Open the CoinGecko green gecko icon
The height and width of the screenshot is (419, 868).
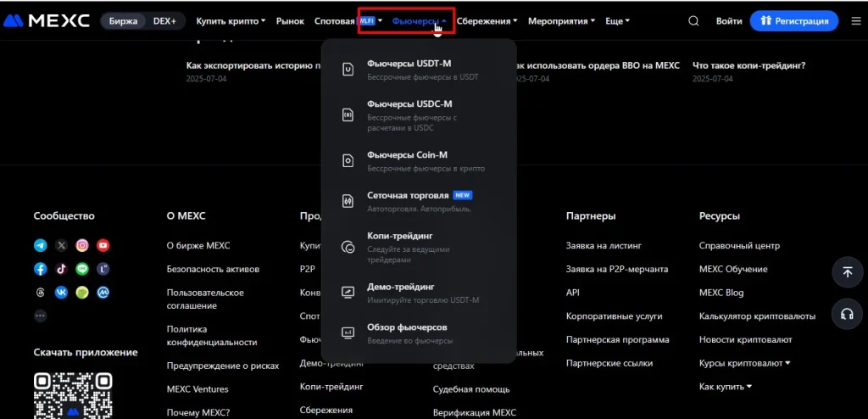click(82, 292)
